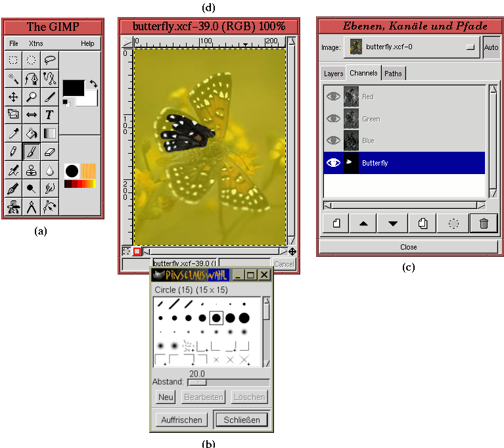Switch to the Paths tab
This screenshot has width=504, height=448.
393,74
